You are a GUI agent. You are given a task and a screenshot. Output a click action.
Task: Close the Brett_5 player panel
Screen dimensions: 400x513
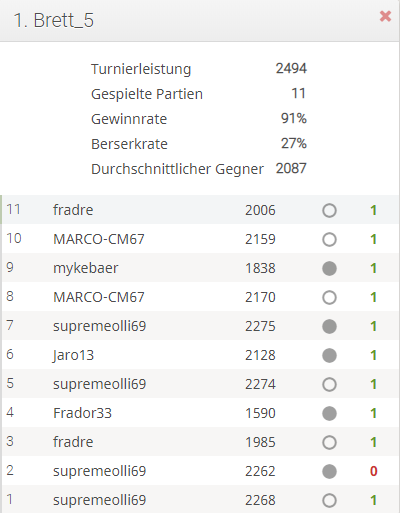click(x=385, y=16)
